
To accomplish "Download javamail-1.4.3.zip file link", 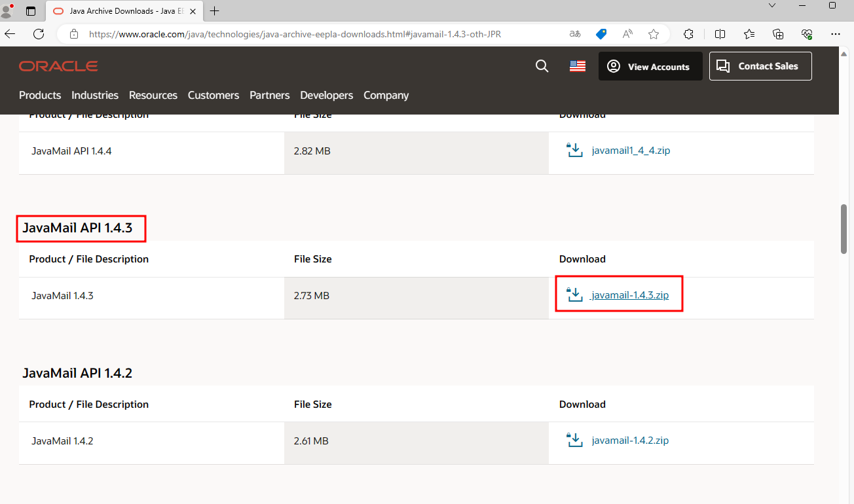I will pos(629,295).
